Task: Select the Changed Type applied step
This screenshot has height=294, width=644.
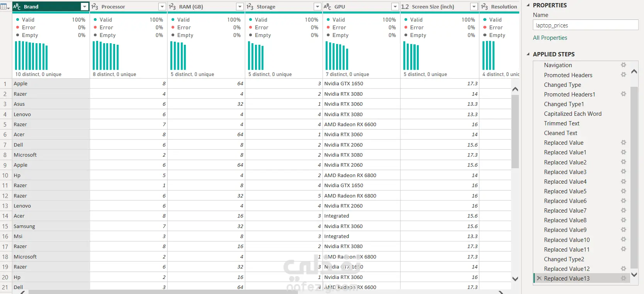Action: pyautogui.click(x=562, y=85)
